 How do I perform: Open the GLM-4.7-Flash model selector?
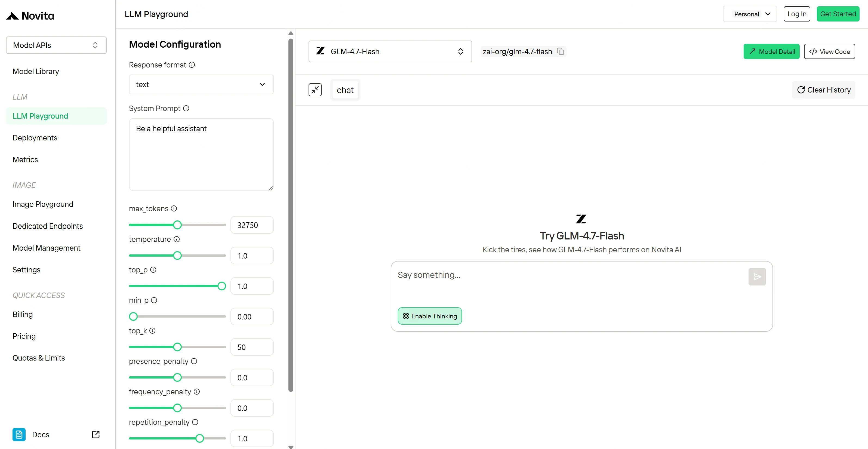pos(390,51)
